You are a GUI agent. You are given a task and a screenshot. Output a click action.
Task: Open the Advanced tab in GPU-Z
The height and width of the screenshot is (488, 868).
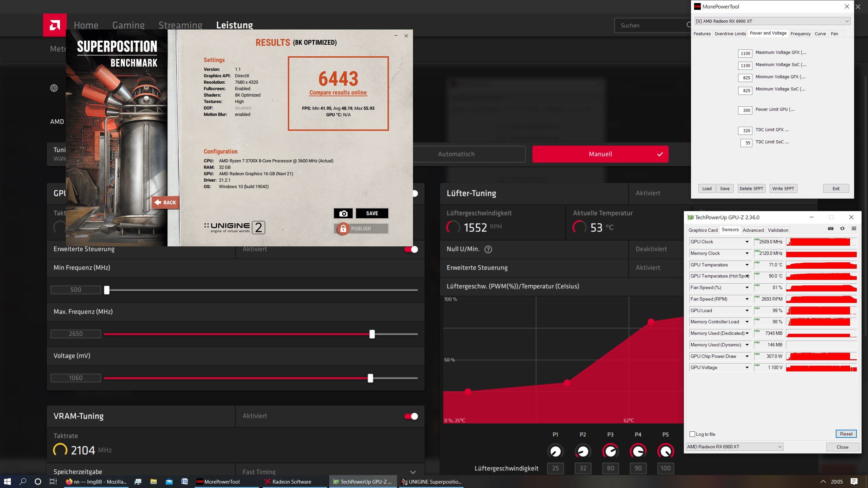pyautogui.click(x=753, y=230)
